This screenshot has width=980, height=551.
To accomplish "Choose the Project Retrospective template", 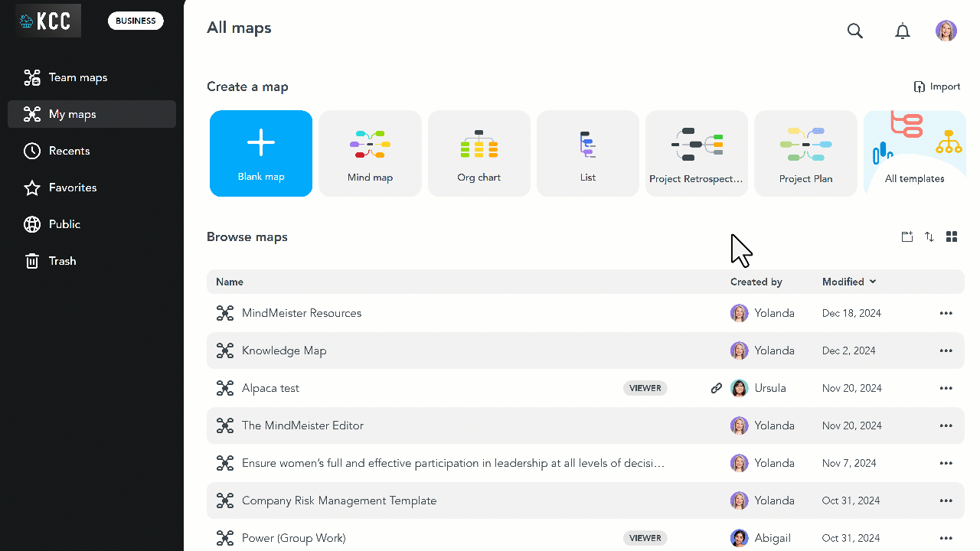I will tap(696, 154).
